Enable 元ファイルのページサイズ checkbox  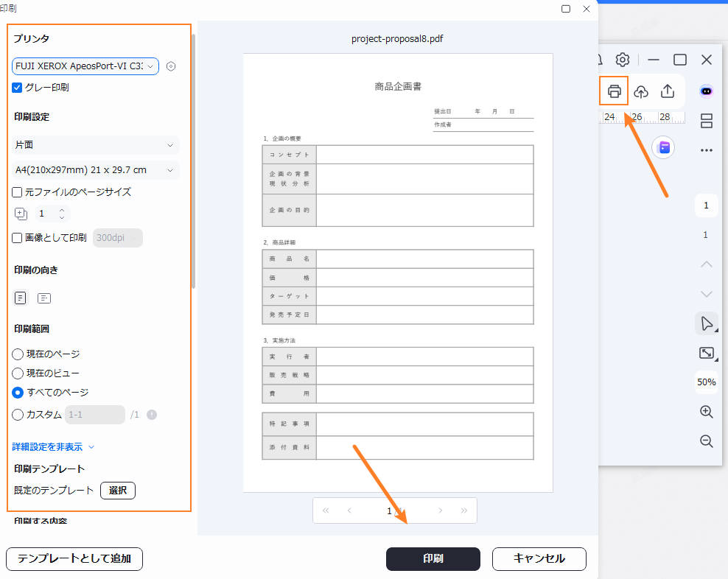tap(18, 192)
